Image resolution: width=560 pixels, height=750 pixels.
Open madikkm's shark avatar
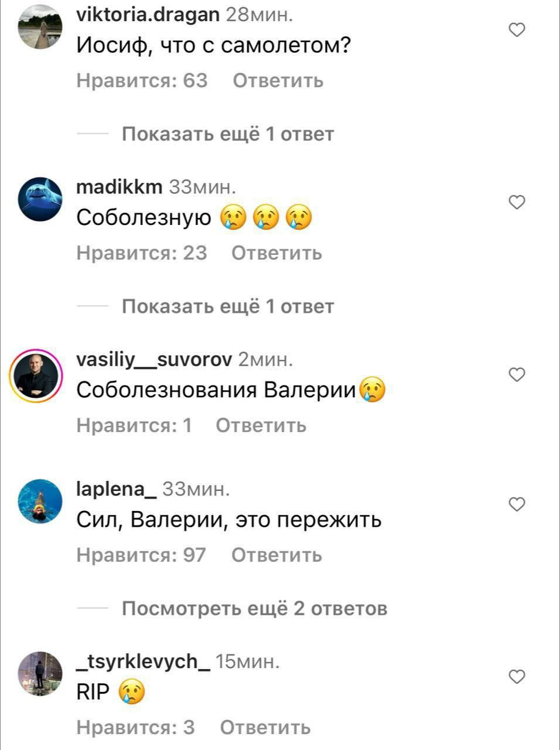point(40,199)
